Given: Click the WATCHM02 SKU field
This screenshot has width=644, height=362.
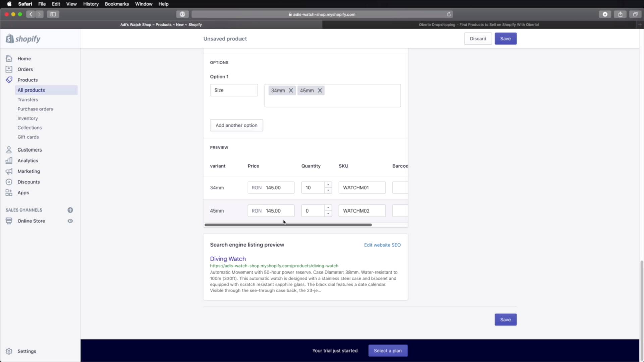Looking at the screenshot, I should [362, 211].
